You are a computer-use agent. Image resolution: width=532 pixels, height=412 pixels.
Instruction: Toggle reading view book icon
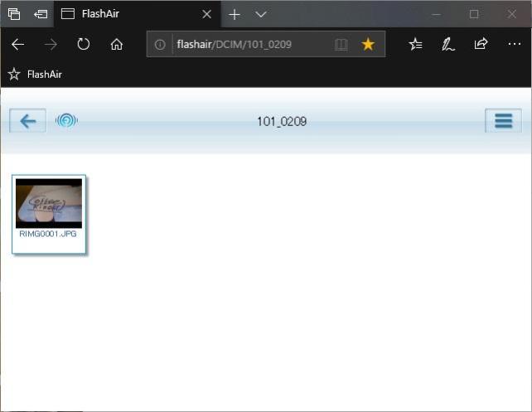(x=341, y=45)
